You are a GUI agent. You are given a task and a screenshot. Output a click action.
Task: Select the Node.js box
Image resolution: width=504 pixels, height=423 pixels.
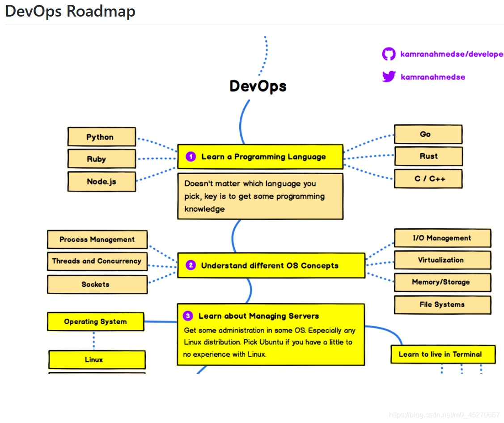(102, 182)
